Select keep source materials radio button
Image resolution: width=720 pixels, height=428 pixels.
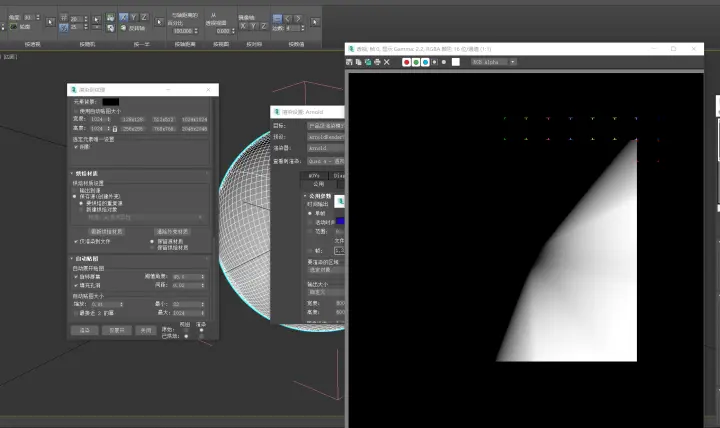pyautogui.click(x=152, y=241)
